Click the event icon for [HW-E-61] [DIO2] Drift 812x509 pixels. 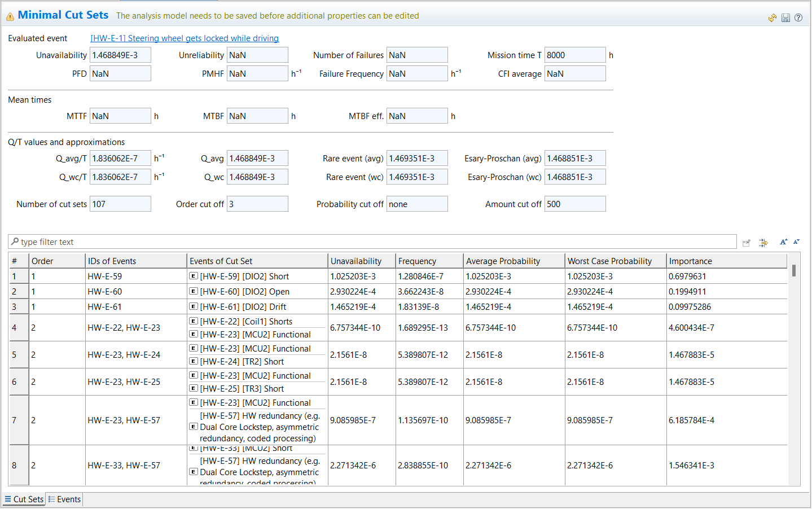coord(194,306)
